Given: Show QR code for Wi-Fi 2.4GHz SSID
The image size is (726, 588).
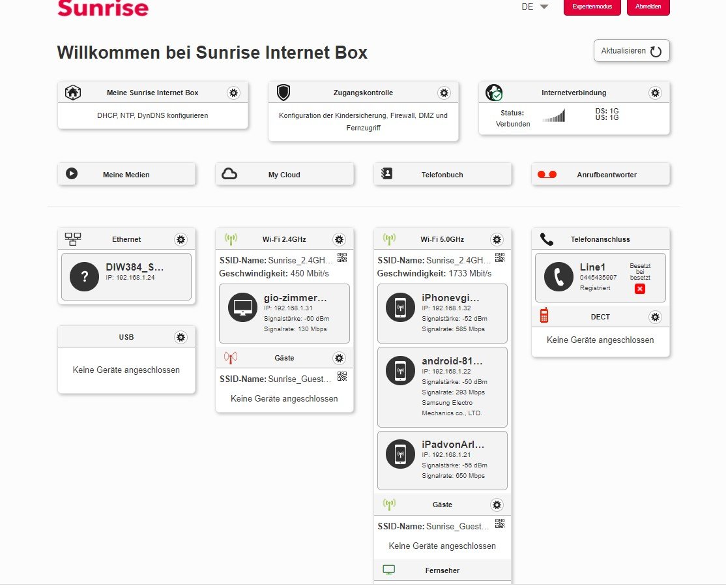Looking at the screenshot, I should [342, 258].
